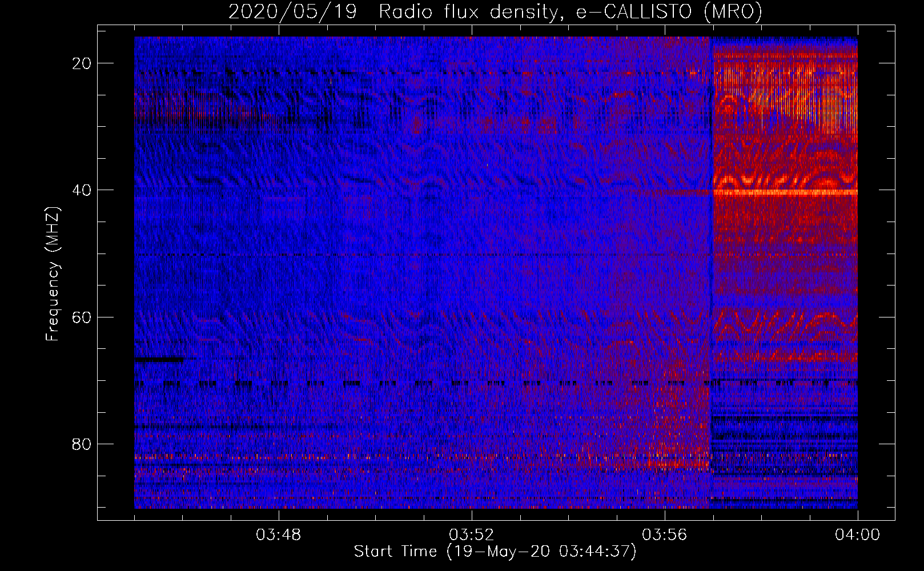This screenshot has height=571, width=924.
Task: Click the plot title '2020/05/19 Radio flux density, e-CALLISTO (MRO)'
Action: pyautogui.click(x=495, y=11)
